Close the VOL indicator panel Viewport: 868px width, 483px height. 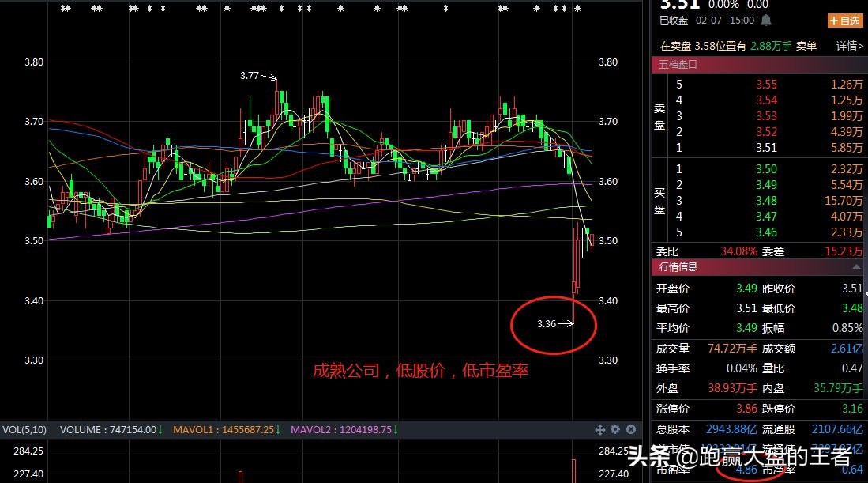(631, 429)
